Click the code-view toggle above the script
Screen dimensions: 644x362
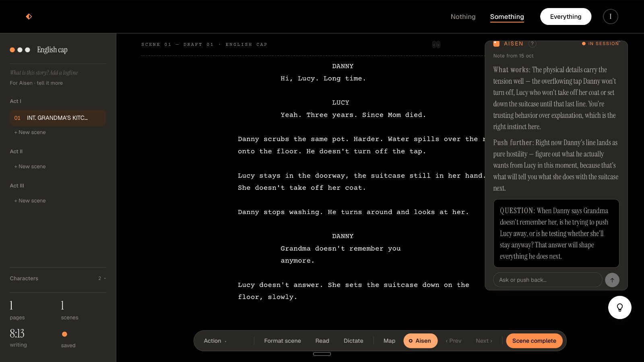[436, 44]
